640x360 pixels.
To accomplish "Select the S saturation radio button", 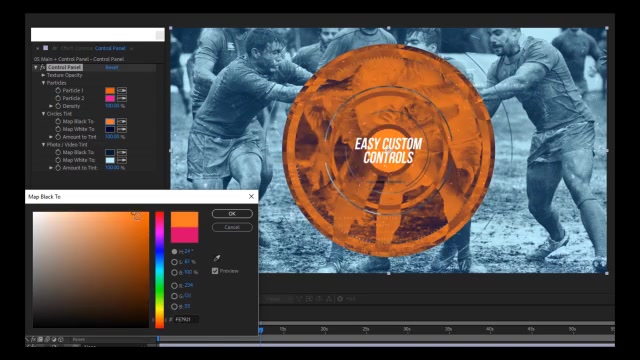I will 174,262.
